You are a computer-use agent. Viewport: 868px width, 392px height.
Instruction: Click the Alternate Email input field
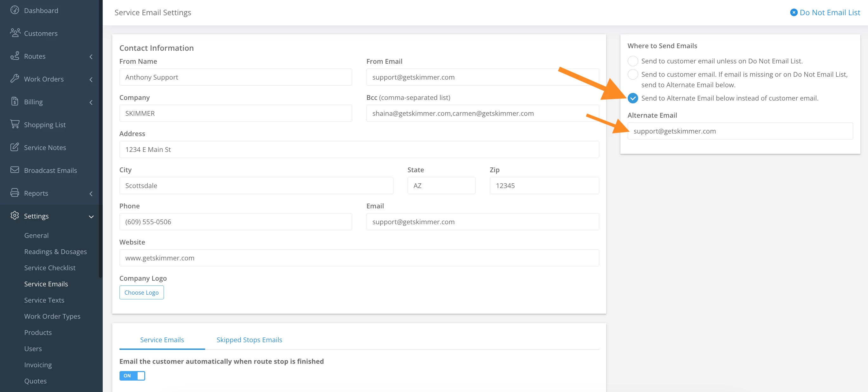740,131
